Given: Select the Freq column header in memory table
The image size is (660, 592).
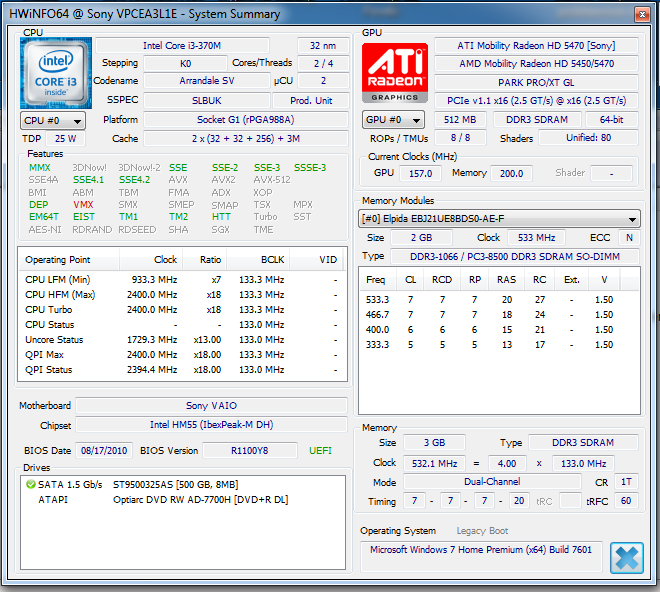Looking at the screenshot, I should coord(379,280).
